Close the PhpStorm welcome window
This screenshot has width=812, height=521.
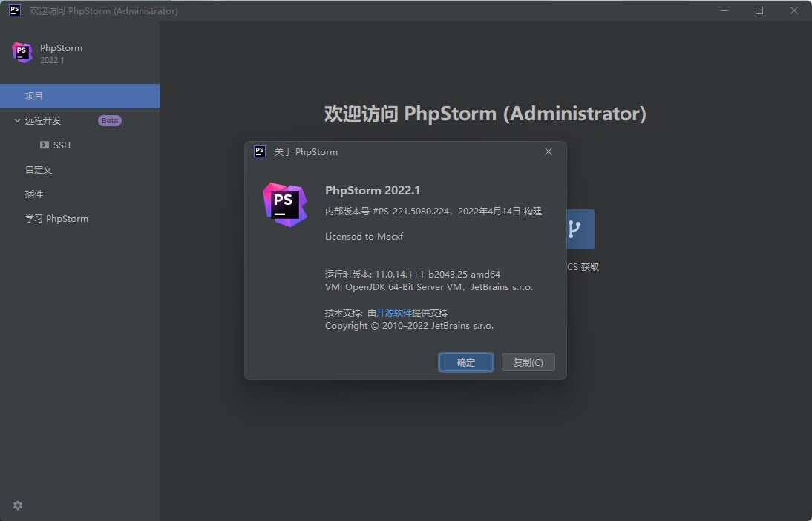click(x=794, y=10)
